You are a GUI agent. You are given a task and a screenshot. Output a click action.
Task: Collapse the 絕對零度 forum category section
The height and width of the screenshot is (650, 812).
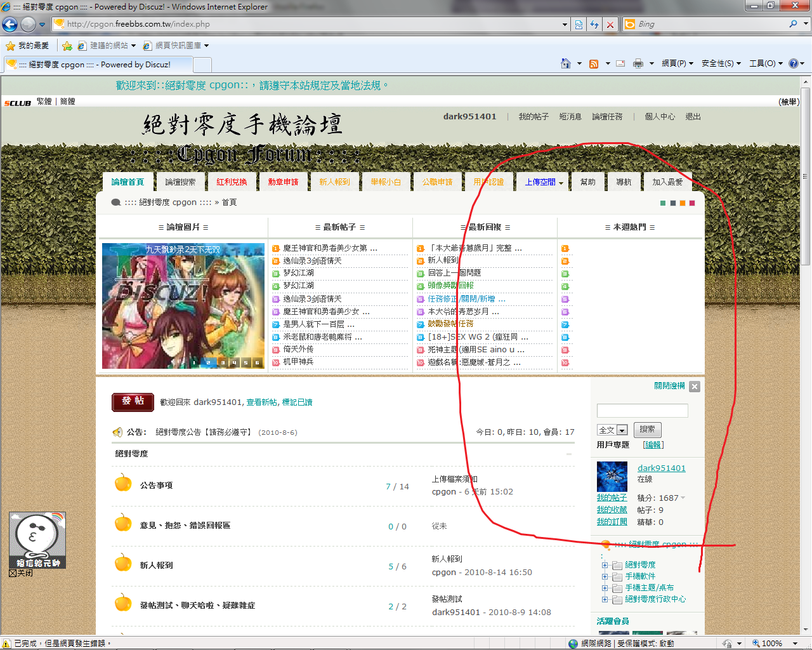click(x=569, y=454)
